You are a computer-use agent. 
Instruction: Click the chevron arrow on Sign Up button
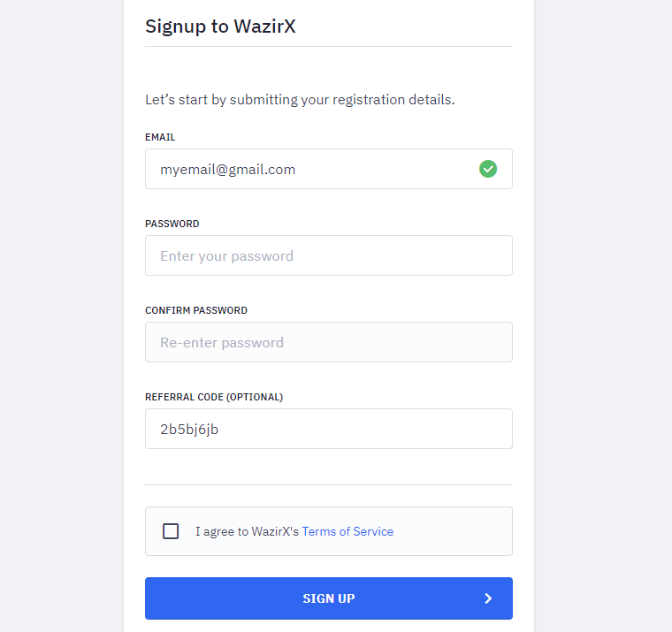coord(488,598)
